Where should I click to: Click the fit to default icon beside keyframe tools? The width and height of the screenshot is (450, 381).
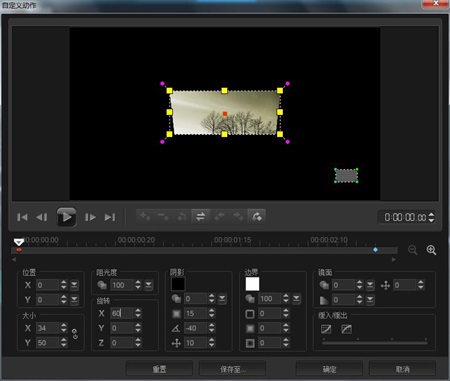(256, 216)
